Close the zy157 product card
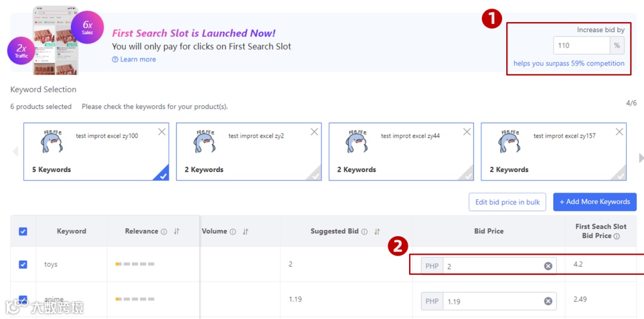Image resolution: width=644 pixels, height=319 pixels. 620,132
